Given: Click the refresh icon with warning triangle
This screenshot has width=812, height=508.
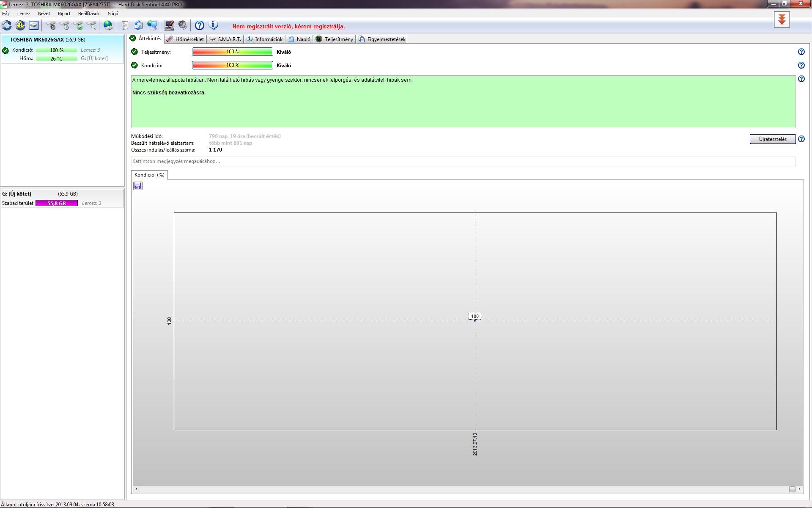Looking at the screenshot, I should pos(20,25).
